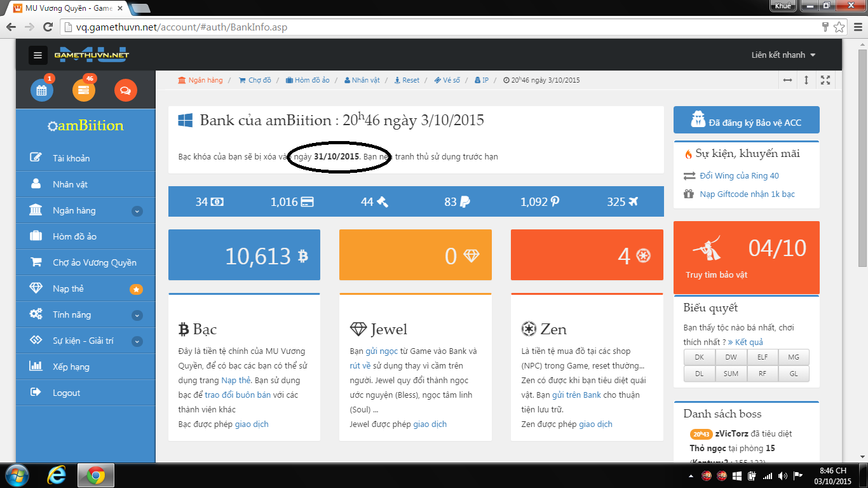This screenshot has width=868, height=488.
Task: Open the red chat messages icon
Action: pos(125,90)
